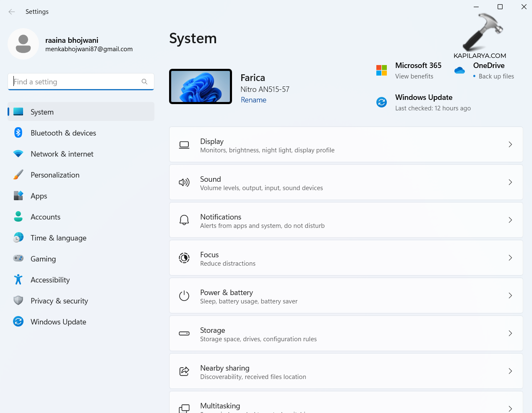Click the search magnifier icon
Viewport: 532px width, 413px height.
pos(144,82)
